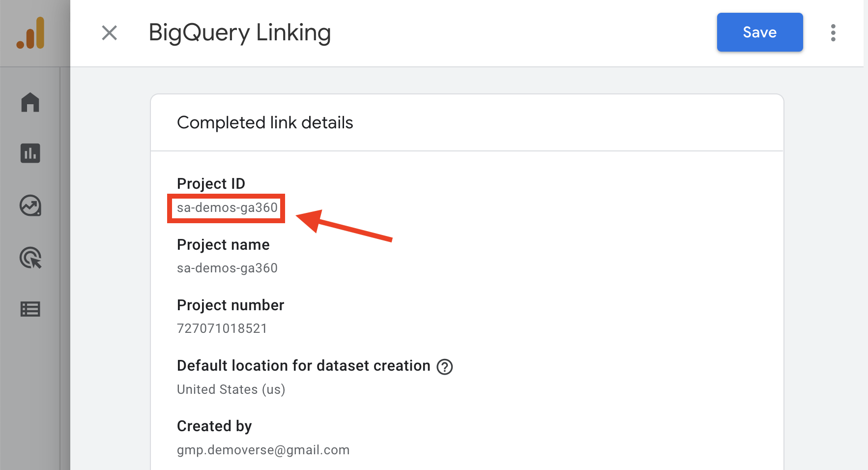This screenshot has width=868, height=470.
Task: Click the Google Analytics logo
Action: (x=30, y=33)
